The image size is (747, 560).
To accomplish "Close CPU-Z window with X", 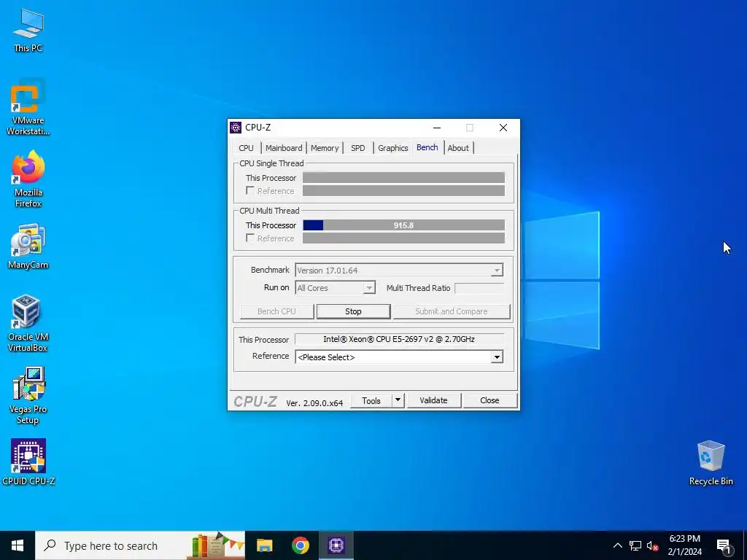I will [x=503, y=128].
